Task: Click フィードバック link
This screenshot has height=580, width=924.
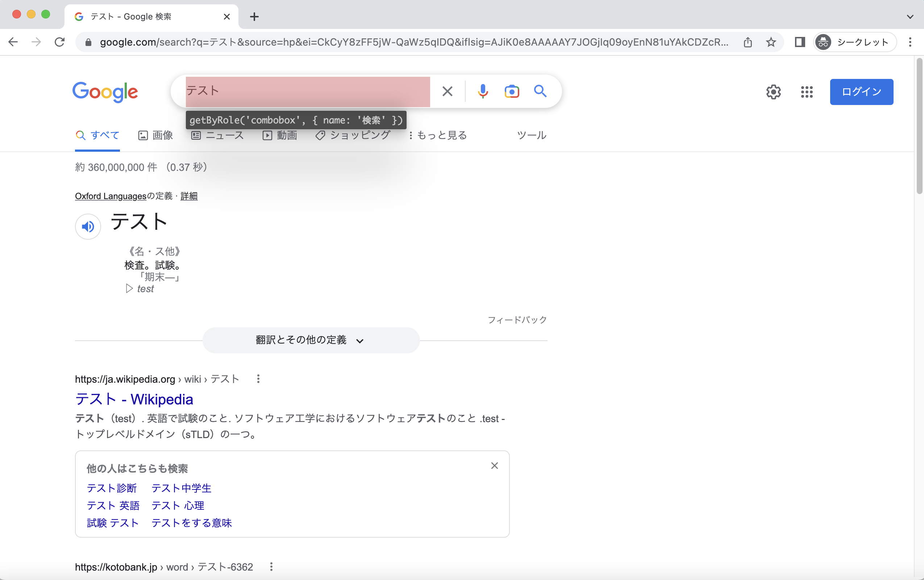Action: coord(517,320)
